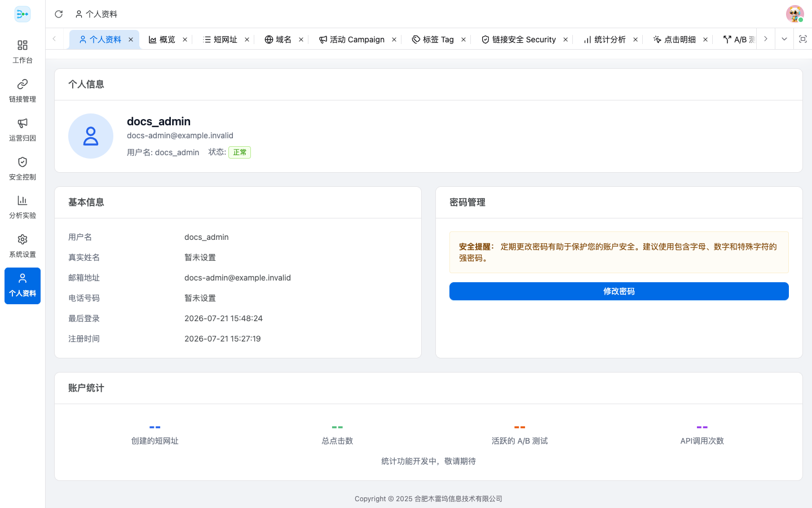The height and width of the screenshot is (508, 812).
Task: Click the API调用次数 statistic
Action: 702,435
